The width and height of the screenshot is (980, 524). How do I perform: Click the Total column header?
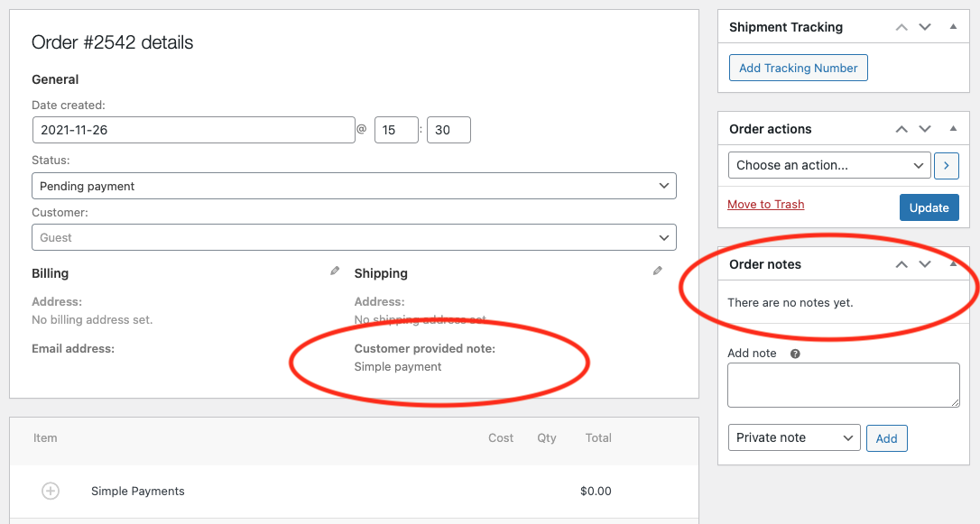point(598,437)
